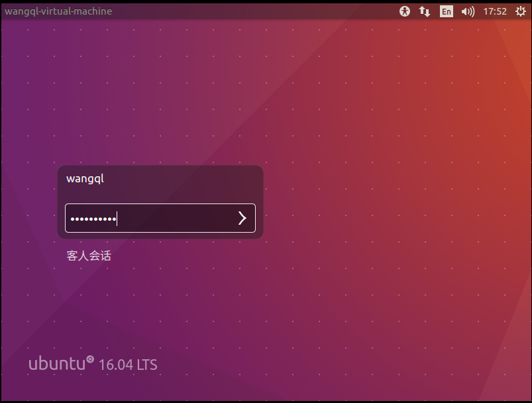The width and height of the screenshot is (532, 403).
Task: Open the power and session menu
Action: [521, 11]
